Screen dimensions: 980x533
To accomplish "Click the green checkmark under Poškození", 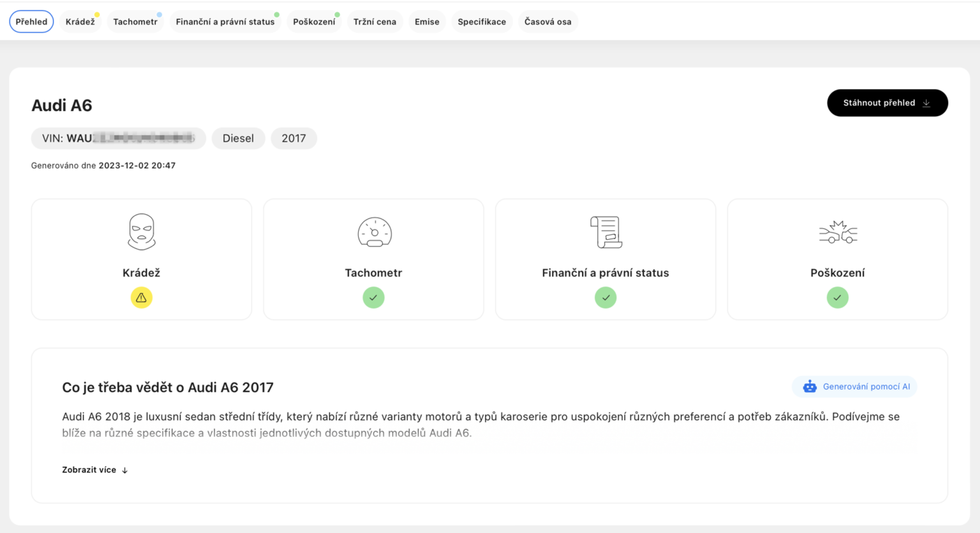I will (x=838, y=297).
